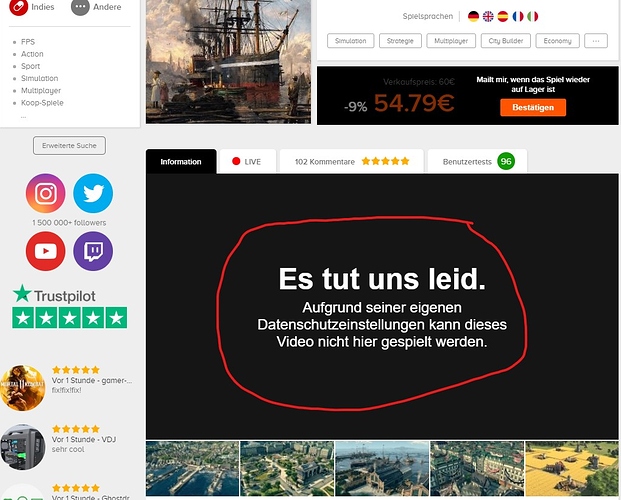The image size is (621, 500).
Task: Select the Spanish flag language icon
Action: pyautogui.click(x=503, y=16)
